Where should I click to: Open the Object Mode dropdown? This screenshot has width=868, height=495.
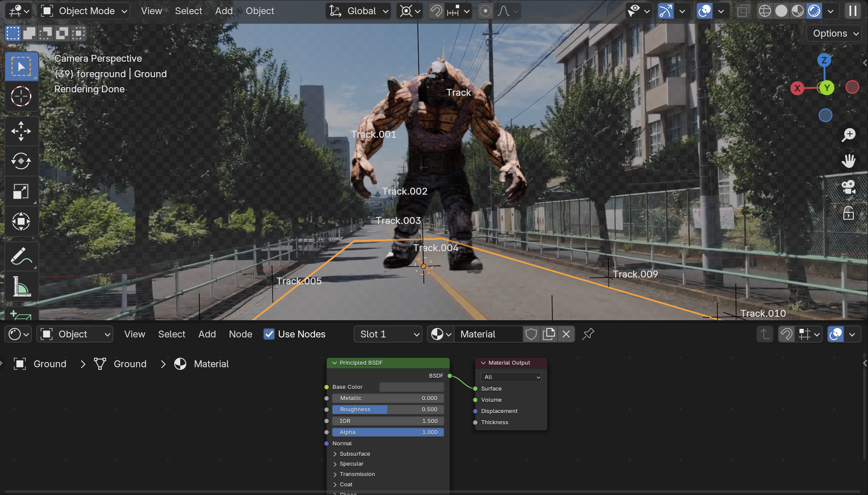(84, 11)
